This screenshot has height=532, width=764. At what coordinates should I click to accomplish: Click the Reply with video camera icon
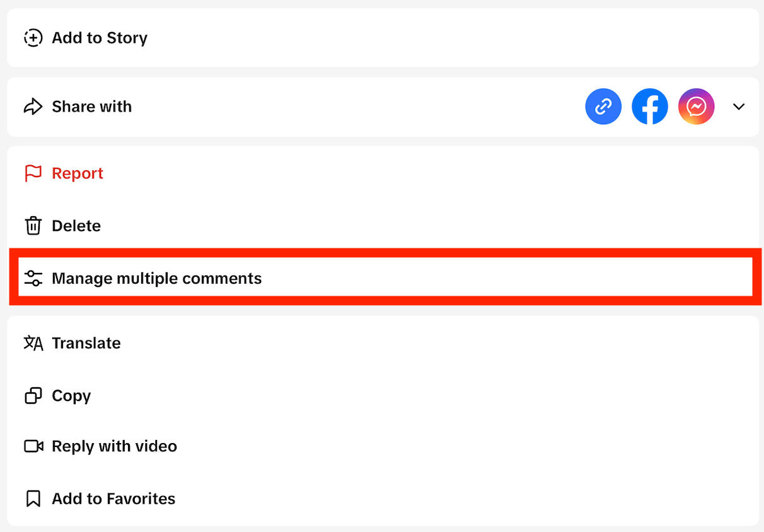click(x=33, y=446)
